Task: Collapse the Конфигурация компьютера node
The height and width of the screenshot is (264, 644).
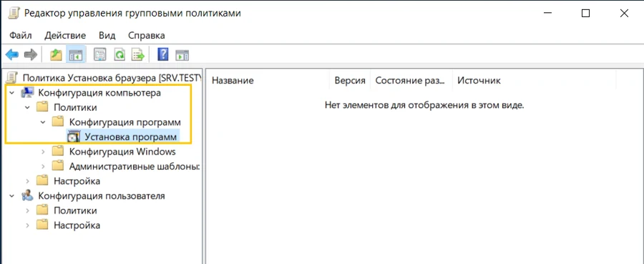Action: (x=12, y=93)
